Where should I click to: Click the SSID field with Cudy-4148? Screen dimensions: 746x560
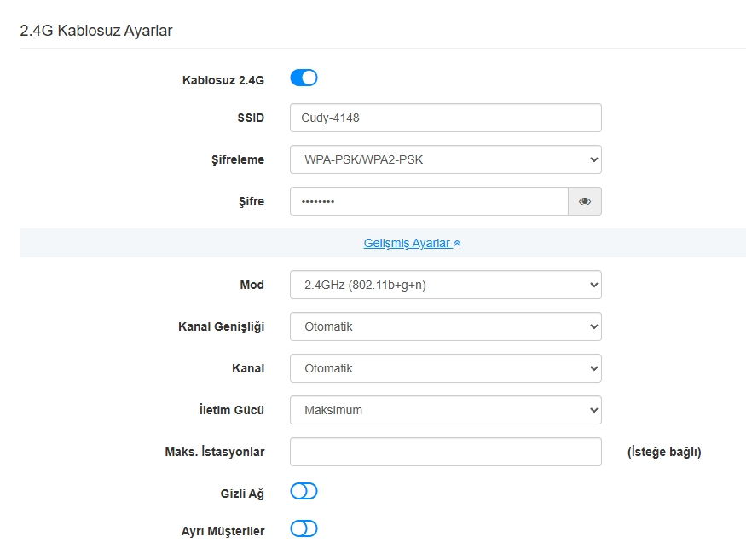[446, 118]
